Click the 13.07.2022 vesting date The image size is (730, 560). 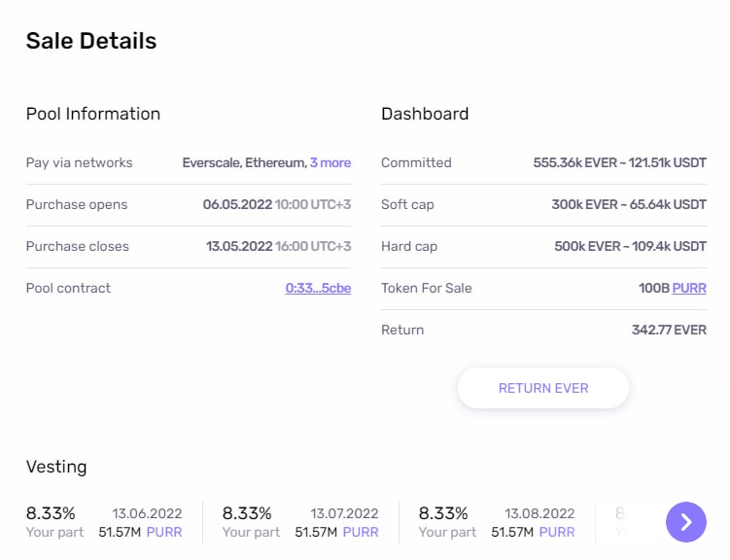coord(344,513)
